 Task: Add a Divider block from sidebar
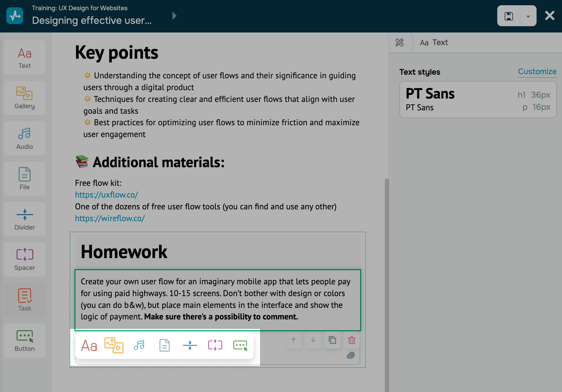click(25, 219)
